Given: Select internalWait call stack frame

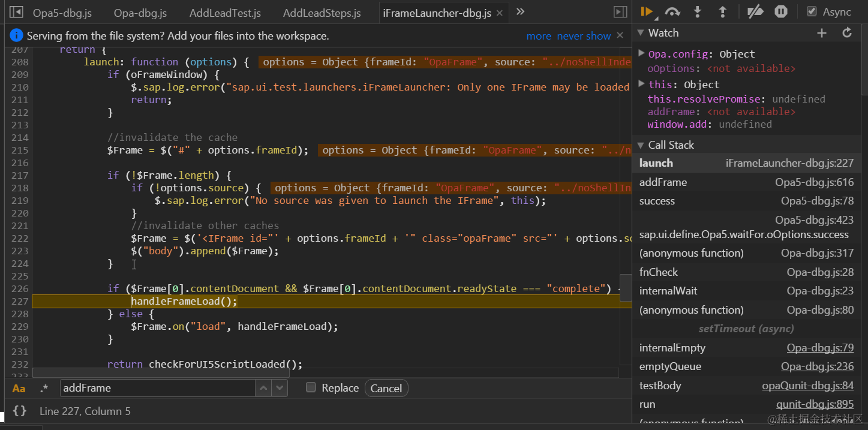Looking at the screenshot, I should click(747, 291).
